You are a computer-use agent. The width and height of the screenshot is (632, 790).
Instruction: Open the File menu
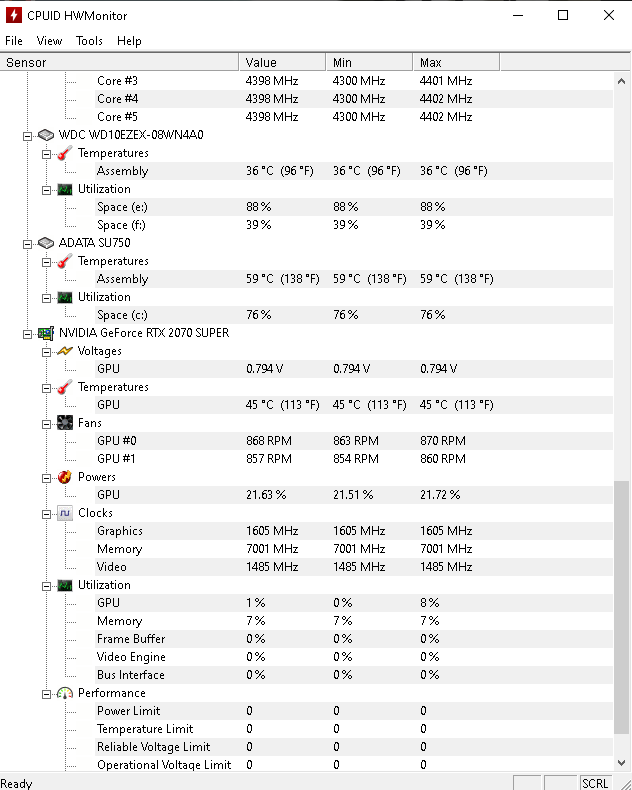coord(14,41)
